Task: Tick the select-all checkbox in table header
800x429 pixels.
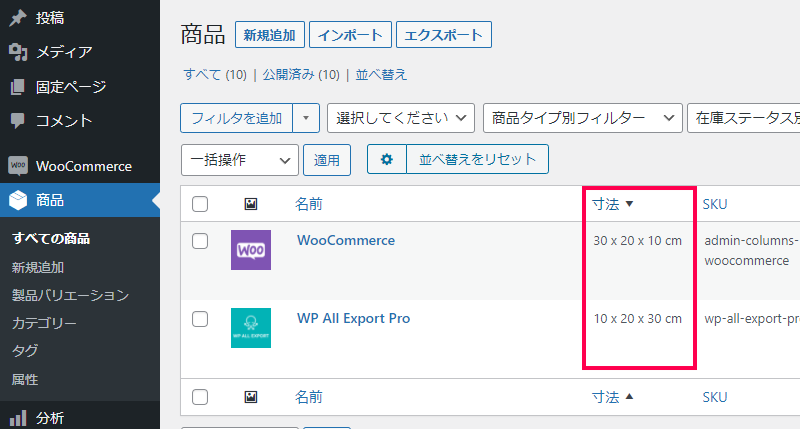Action: [x=200, y=204]
